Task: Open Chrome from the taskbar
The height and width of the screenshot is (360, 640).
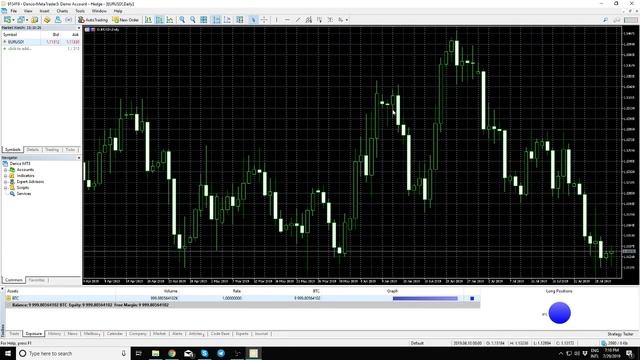Action: point(172,353)
